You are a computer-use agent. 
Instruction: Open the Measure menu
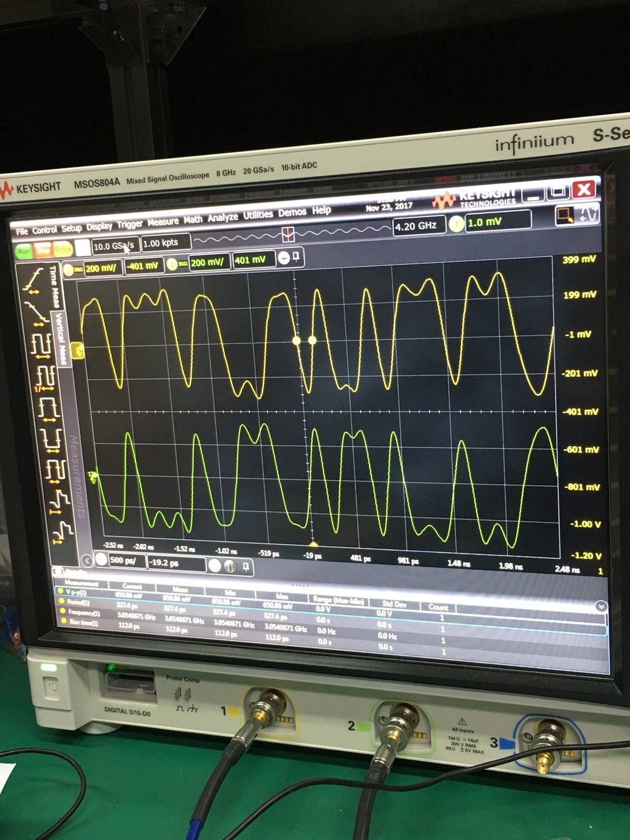pyautogui.click(x=163, y=222)
